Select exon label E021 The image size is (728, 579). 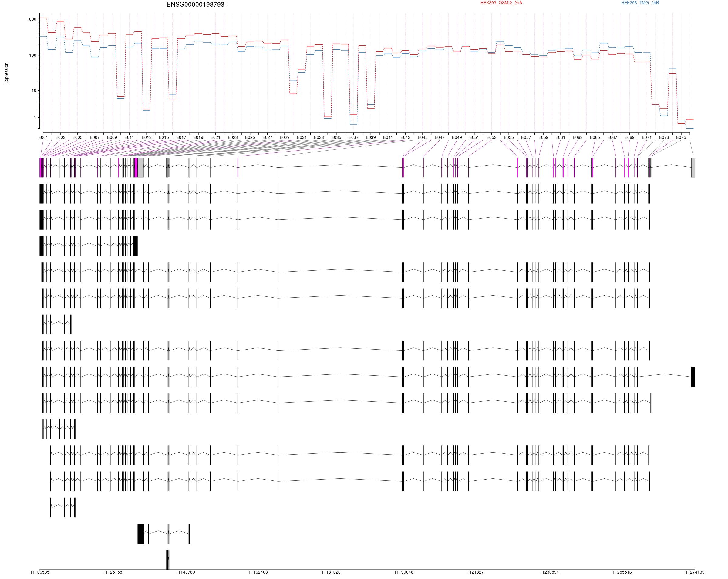(215, 137)
